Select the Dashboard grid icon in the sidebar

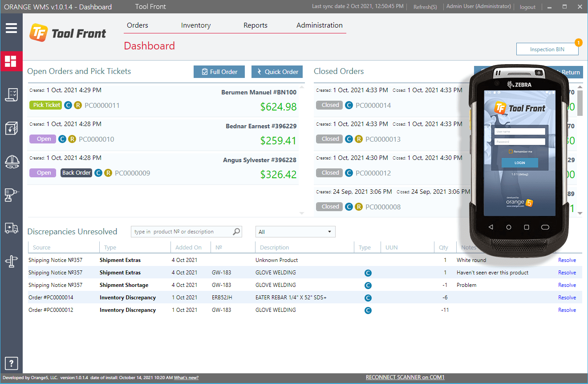[11, 61]
